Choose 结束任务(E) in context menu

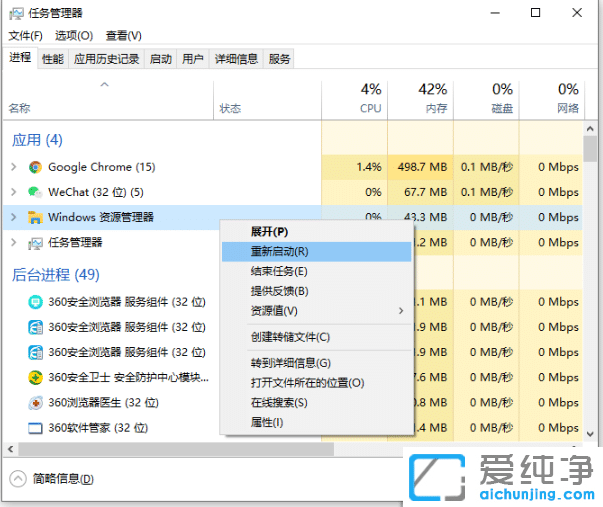click(x=316, y=272)
